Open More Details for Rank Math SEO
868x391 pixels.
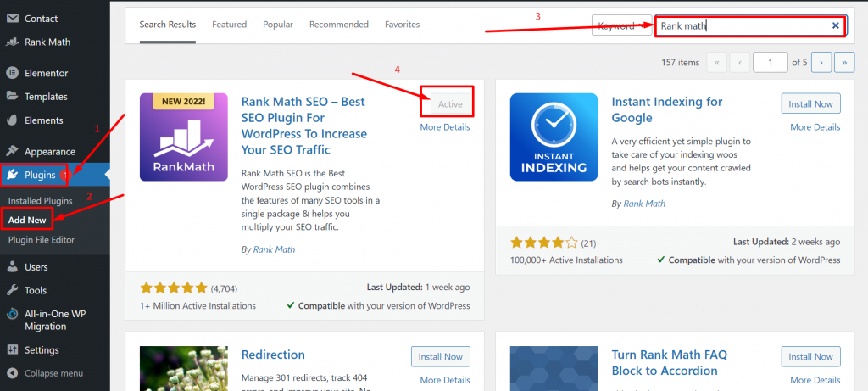pos(445,127)
